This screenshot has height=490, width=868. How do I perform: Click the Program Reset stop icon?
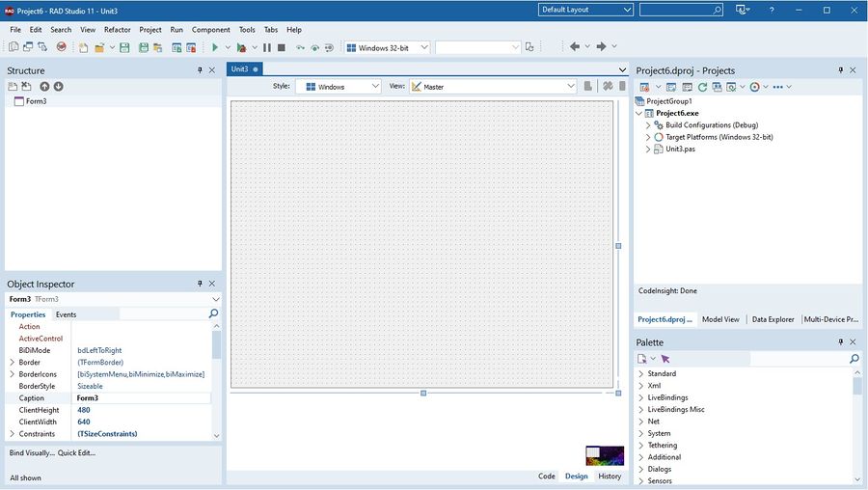pyautogui.click(x=282, y=47)
